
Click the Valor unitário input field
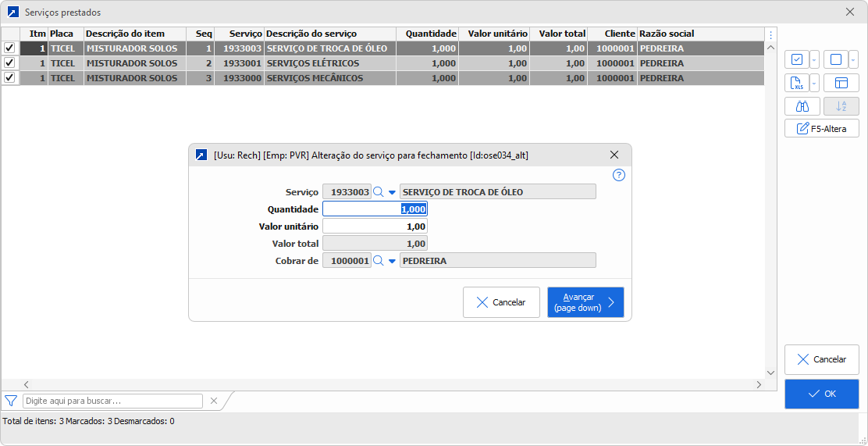point(375,227)
